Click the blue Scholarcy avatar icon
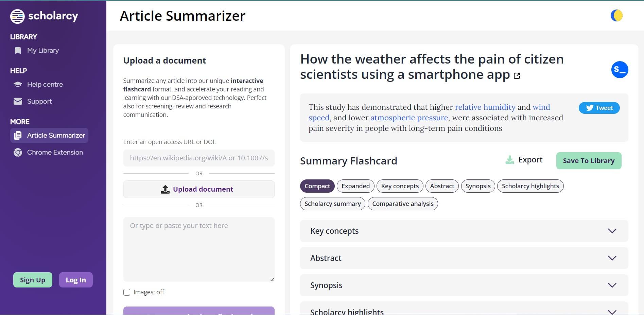This screenshot has width=644, height=315. (620, 70)
